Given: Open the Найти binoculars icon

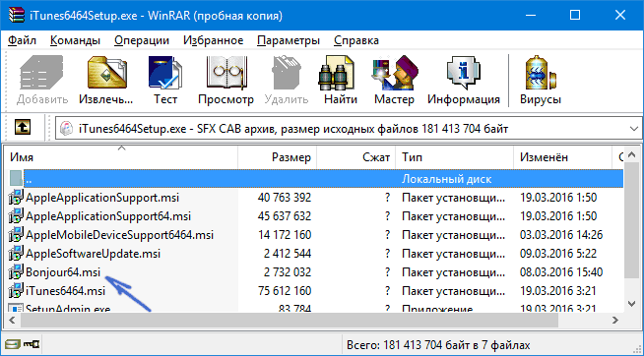Looking at the screenshot, I should click(x=337, y=73).
